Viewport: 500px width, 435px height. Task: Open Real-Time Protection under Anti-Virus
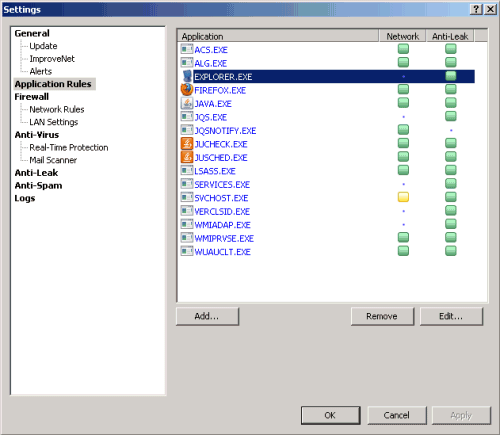coord(69,147)
